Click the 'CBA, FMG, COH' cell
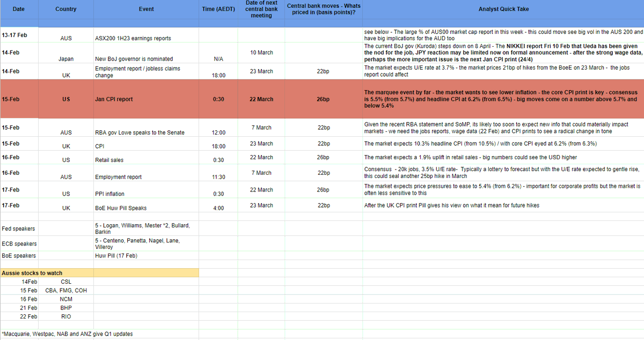 click(65, 290)
